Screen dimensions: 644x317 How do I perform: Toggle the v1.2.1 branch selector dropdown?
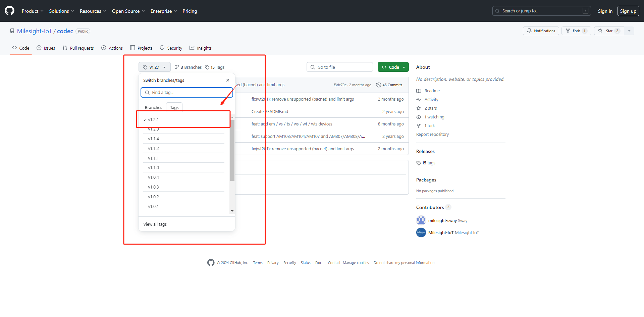coord(154,67)
